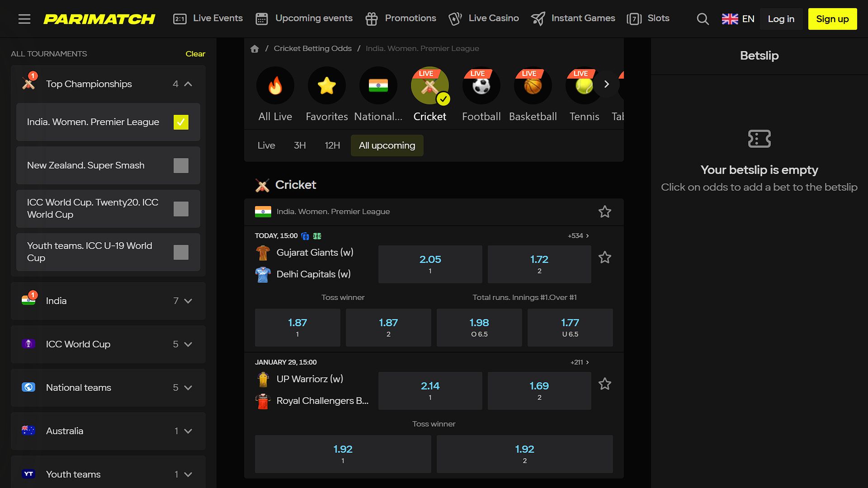
Task: Tick Youth teams ICC U-19 World Cup
Action: 181,252
